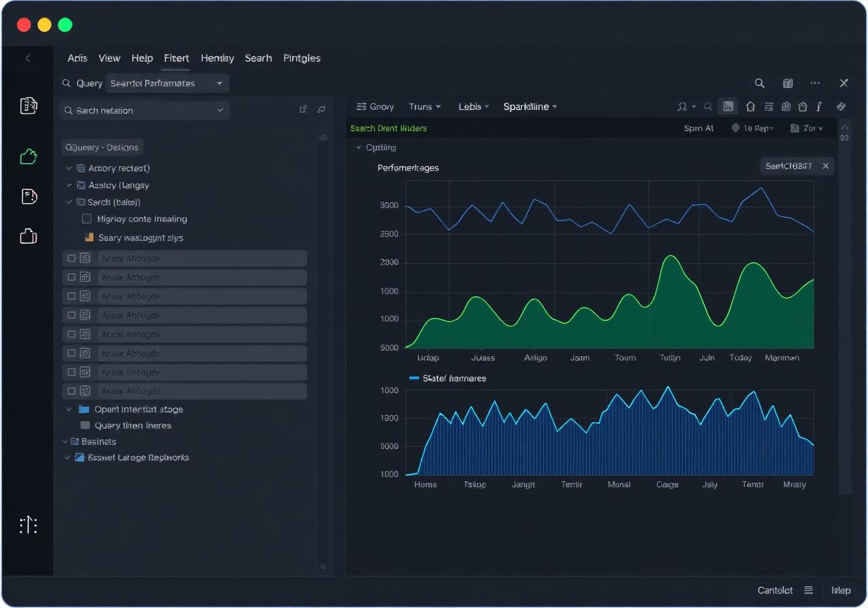Click the house outline icon near toolbar end
This screenshot has width=868, height=608.
(803, 107)
